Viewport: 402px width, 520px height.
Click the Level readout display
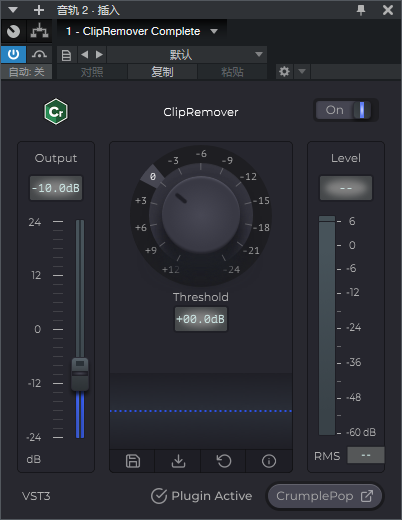(x=346, y=188)
